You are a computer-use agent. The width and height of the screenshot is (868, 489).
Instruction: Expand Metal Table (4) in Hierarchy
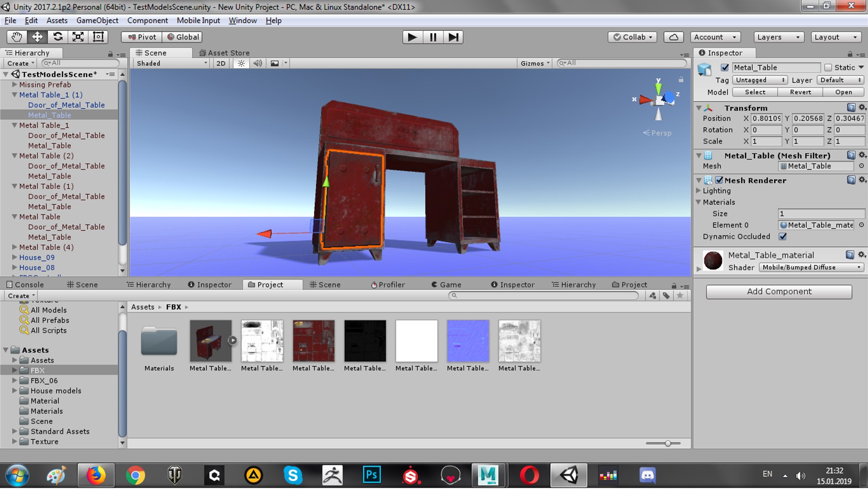click(x=14, y=247)
